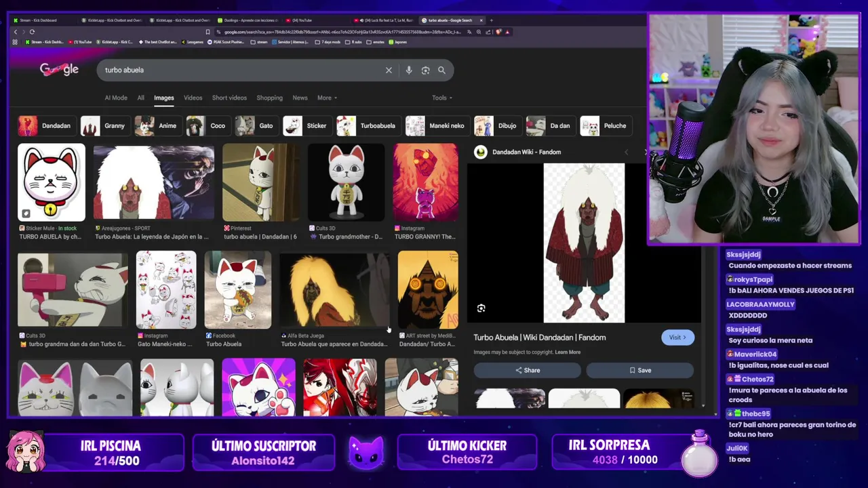Screen dimensions: 868x488
Task: Filter by Gato chip
Action: click(256, 125)
